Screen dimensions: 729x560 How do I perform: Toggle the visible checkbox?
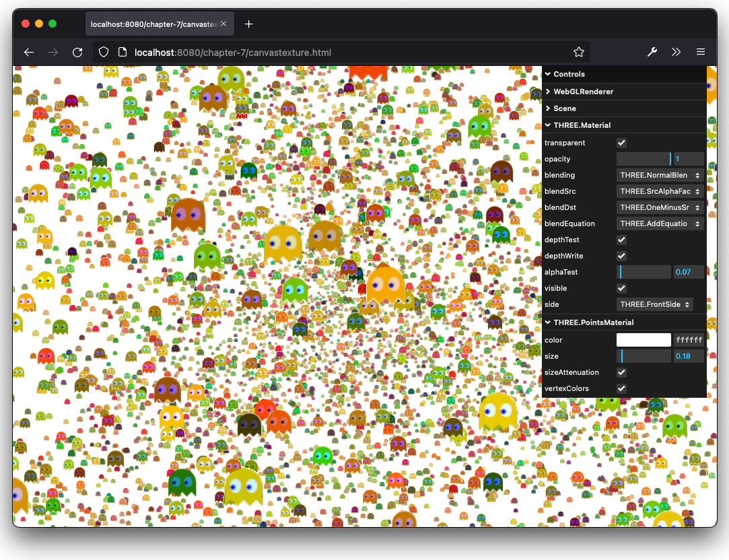621,288
